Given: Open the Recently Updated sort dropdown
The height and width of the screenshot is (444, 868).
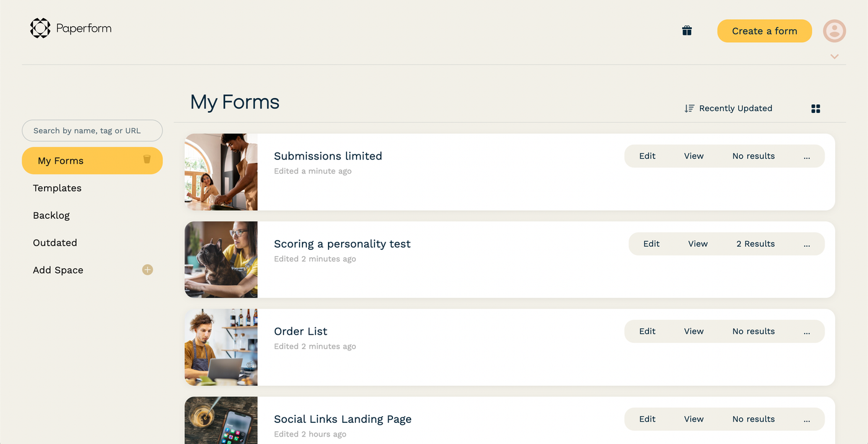Looking at the screenshot, I should (735, 108).
